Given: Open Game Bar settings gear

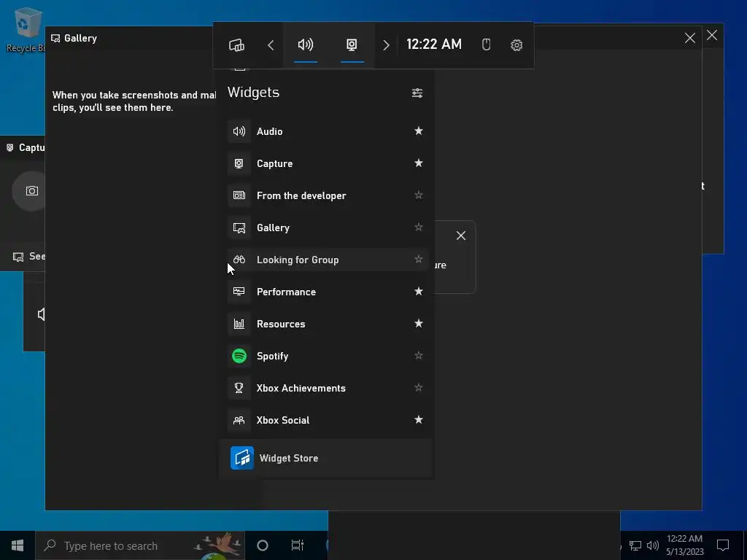Looking at the screenshot, I should pos(516,44).
